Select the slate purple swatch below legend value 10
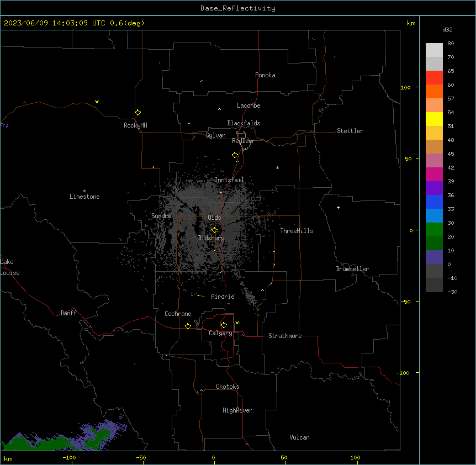This screenshot has width=476, height=465. [x=434, y=257]
